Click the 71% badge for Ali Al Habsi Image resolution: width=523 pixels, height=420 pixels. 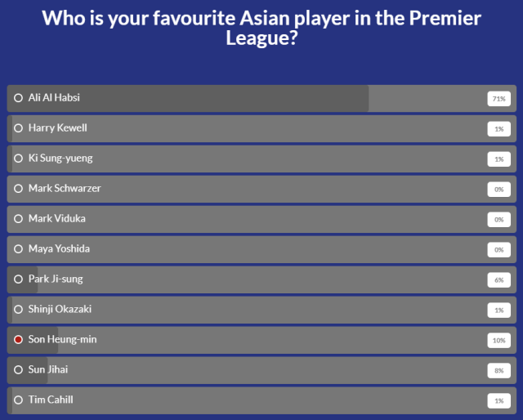498,99
